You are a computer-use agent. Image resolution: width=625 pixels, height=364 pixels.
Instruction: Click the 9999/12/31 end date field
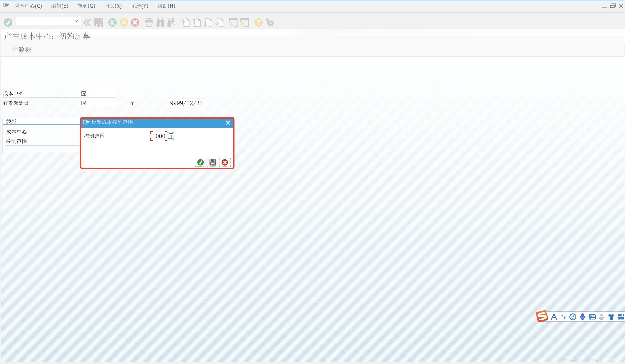click(x=186, y=103)
